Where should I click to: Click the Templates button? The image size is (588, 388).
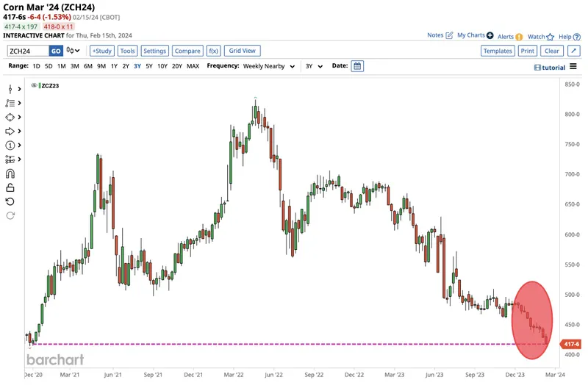[x=498, y=51]
